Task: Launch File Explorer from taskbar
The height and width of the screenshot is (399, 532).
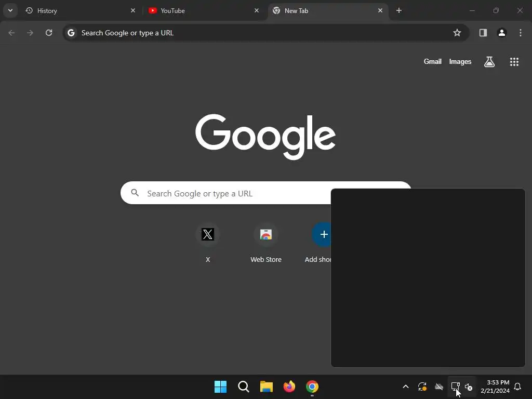Action: point(267,387)
